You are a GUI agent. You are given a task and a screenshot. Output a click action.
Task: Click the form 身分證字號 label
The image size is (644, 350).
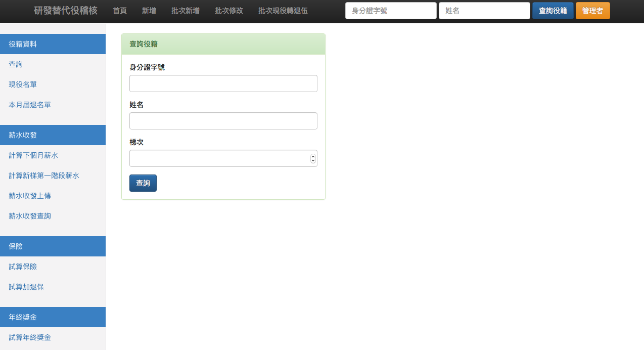pos(147,67)
